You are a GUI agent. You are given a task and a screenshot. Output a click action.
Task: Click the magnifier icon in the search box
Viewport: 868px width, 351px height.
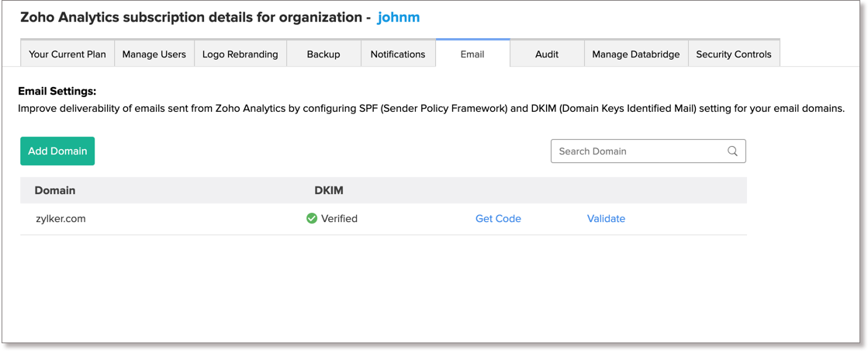[x=732, y=151]
